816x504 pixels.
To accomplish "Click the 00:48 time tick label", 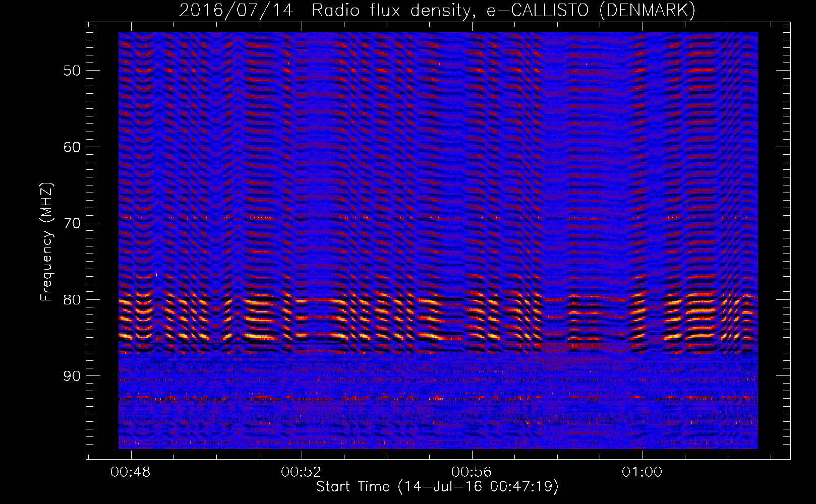I will pyautogui.click(x=131, y=472).
